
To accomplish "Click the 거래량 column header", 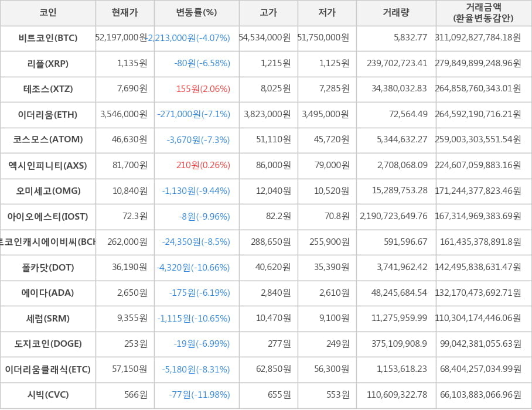I will (x=396, y=12).
